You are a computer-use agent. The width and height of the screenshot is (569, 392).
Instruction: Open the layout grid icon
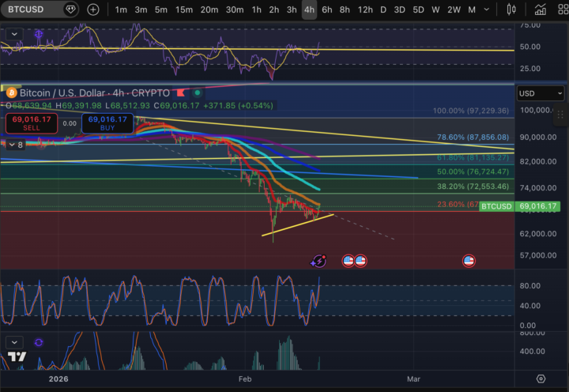pos(563,9)
